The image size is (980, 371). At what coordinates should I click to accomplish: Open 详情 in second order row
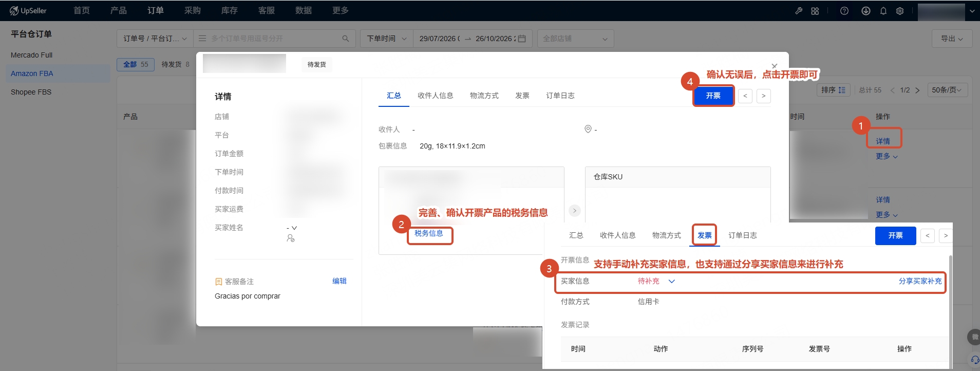tap(883, 200)
